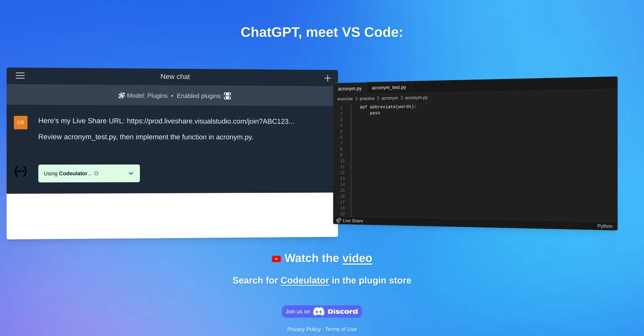644x336 pixels.
Task: Switch to the acronym.py tab
Action: point(350,88)
